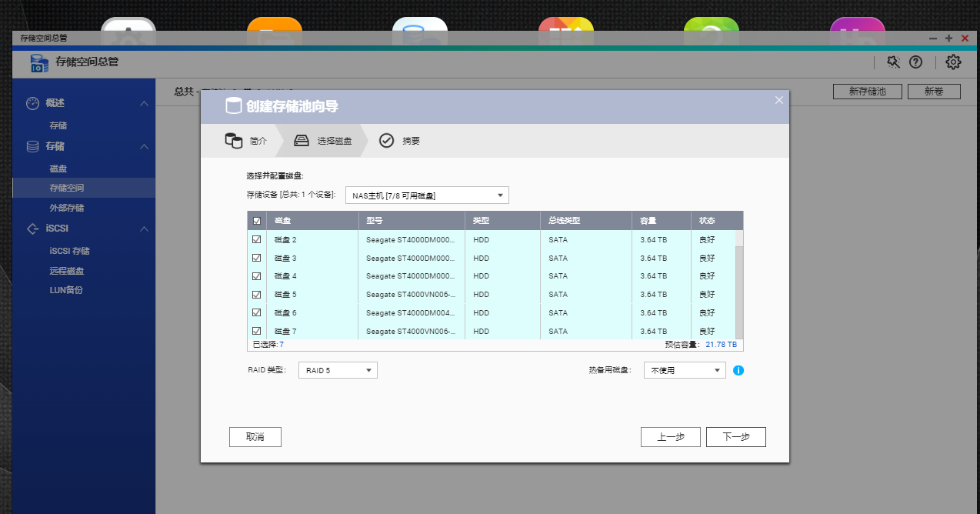
Task: Click the 创建存储池向导 dialog header icon
Action: point(233,106)
